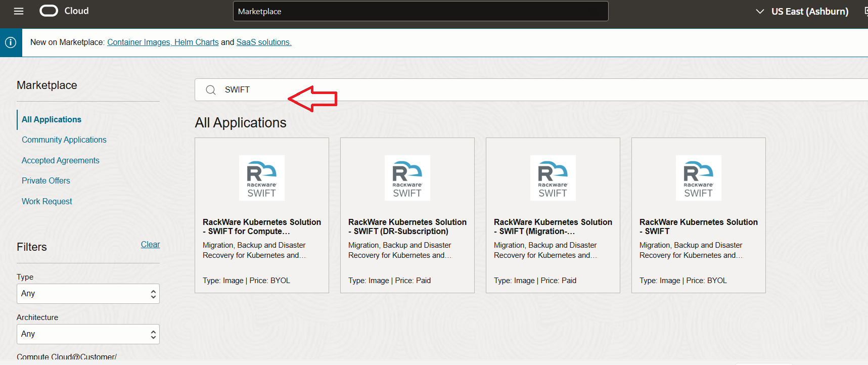This screenshot has height=365, width=868.
Task: Open the Type filter dropdown
Action: pos(88,294)
